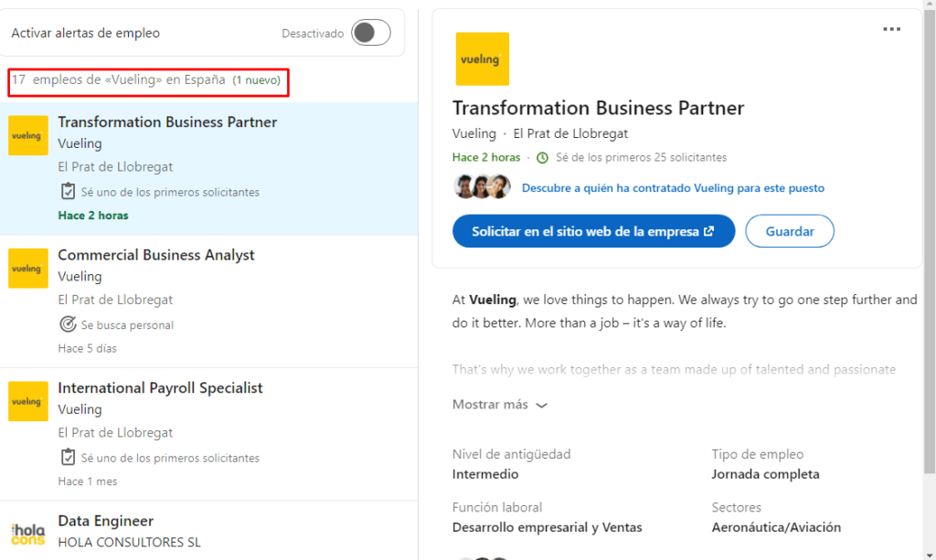Click the hired employees profile photos
This screenshot has width=936, height=560.
tap(482, 186)
